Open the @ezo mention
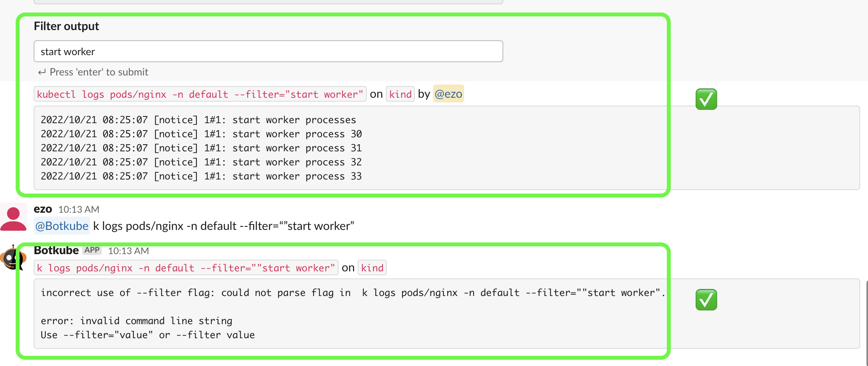This screenshot has height=366, width=868. pos(448,94)
